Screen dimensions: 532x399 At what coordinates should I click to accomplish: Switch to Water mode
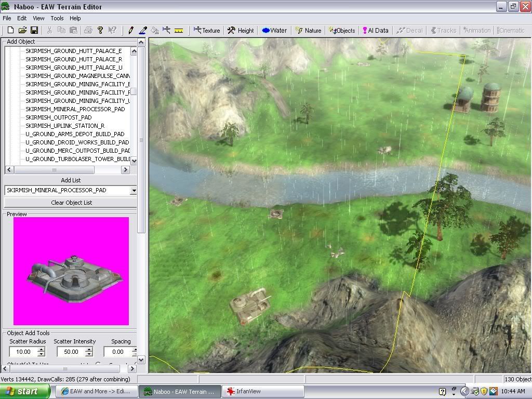point(274,30)
